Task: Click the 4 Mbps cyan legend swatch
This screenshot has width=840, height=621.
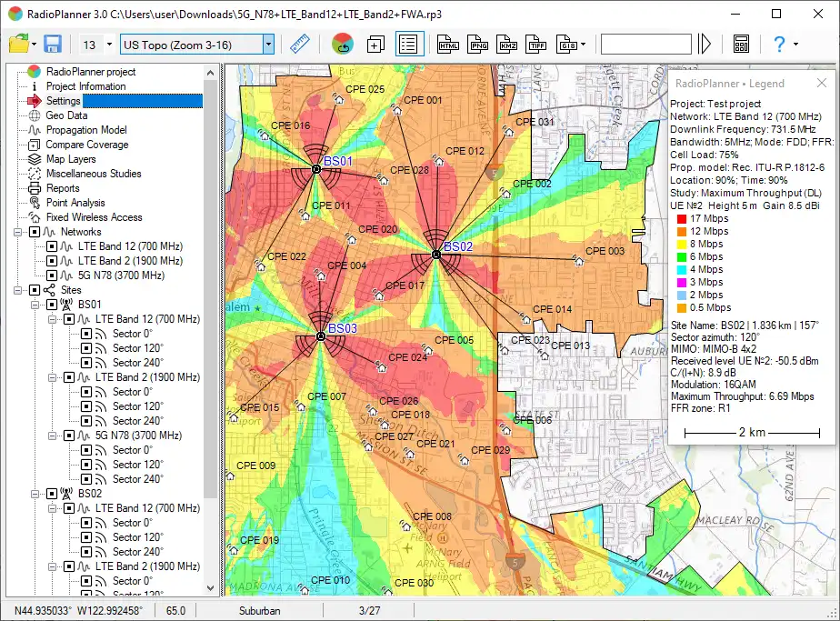Action: click(682, 269)
